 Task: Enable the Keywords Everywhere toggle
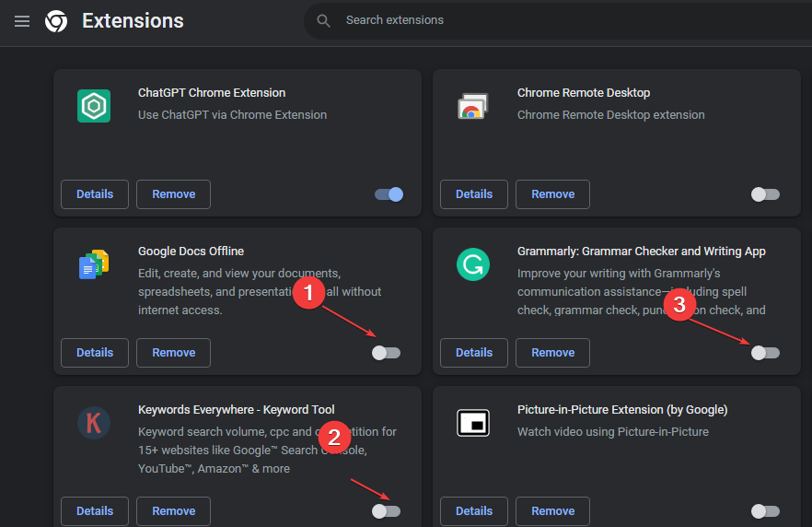coord(386,511)
